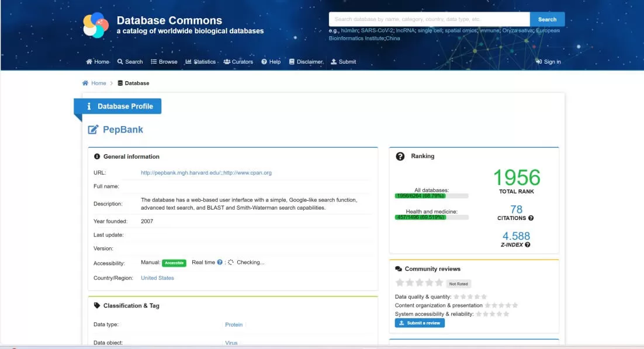This screenshot has height=349, width=644.
Task: Click the spatial omics example link
Action: pyautogui.click(x=461, y=30)
